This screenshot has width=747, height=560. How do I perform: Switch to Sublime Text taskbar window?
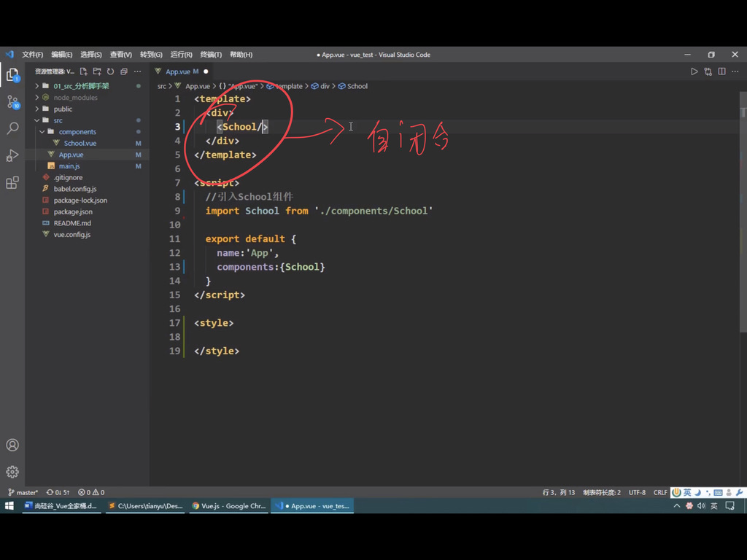click(x=146, y=506)
